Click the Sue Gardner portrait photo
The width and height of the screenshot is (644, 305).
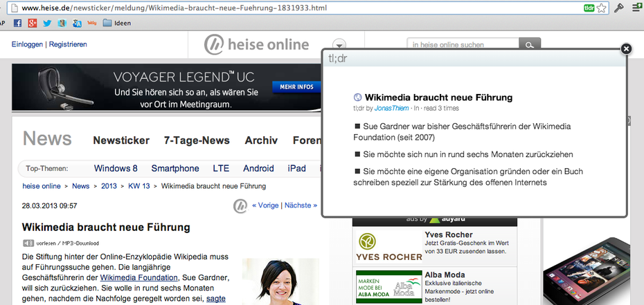(x=280, y=281)
